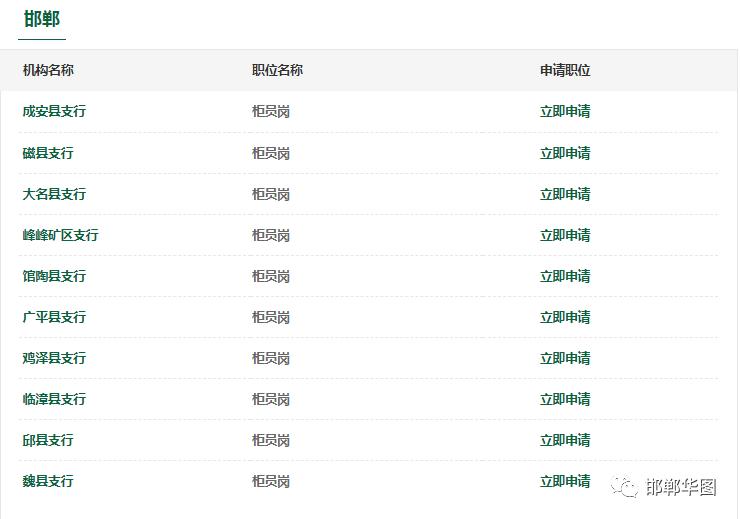Open the 大名县支行 link
This screenshot has height=519, width=740.
[x=54, y=194]
